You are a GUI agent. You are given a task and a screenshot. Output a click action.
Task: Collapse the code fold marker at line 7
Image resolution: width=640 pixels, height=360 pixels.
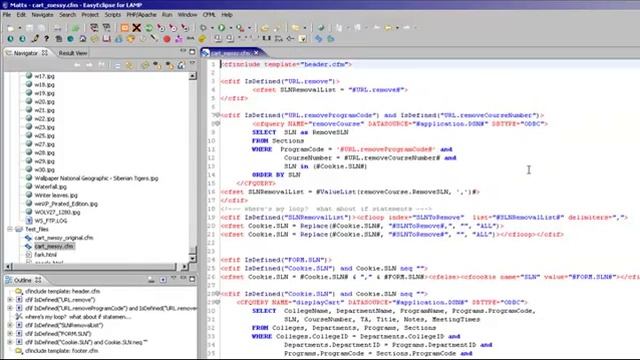217,115
